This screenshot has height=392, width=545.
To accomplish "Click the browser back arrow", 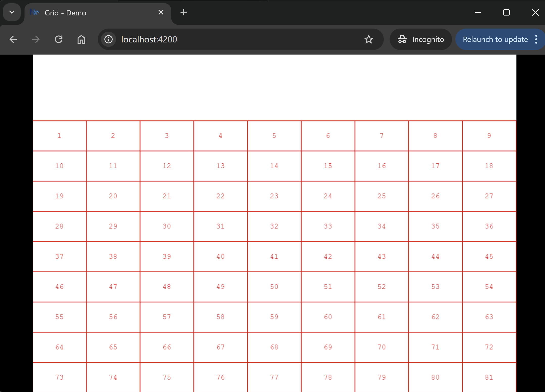I will point(13,39).
